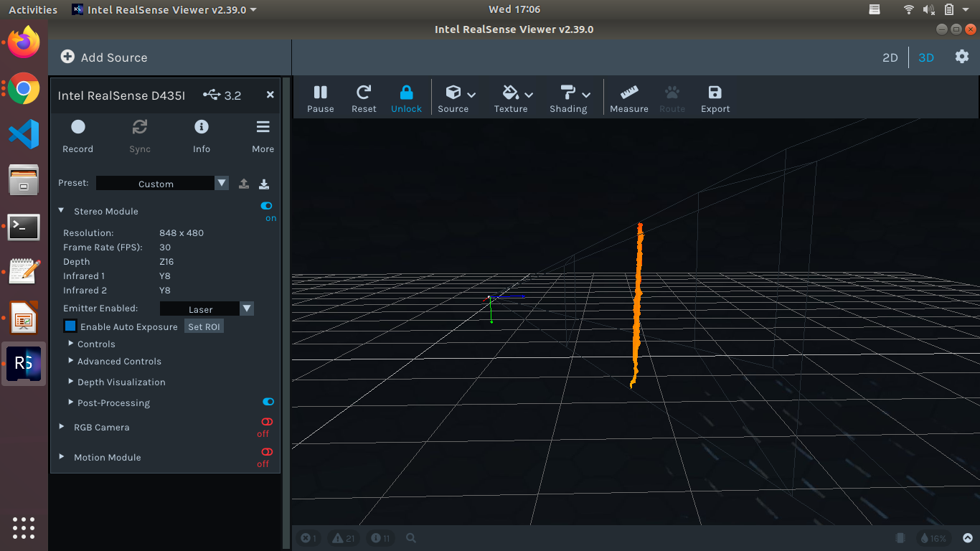Show device Info panel
Viewport: 980px width, 551px height.
pyautogui.click(x=201, y=136)
